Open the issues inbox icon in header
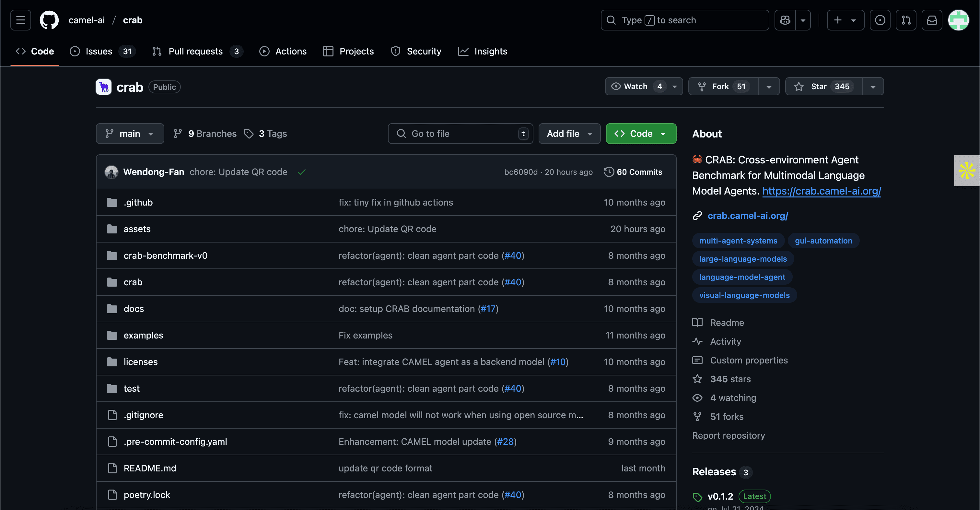 pyautogui.click(x=880, y=20)
